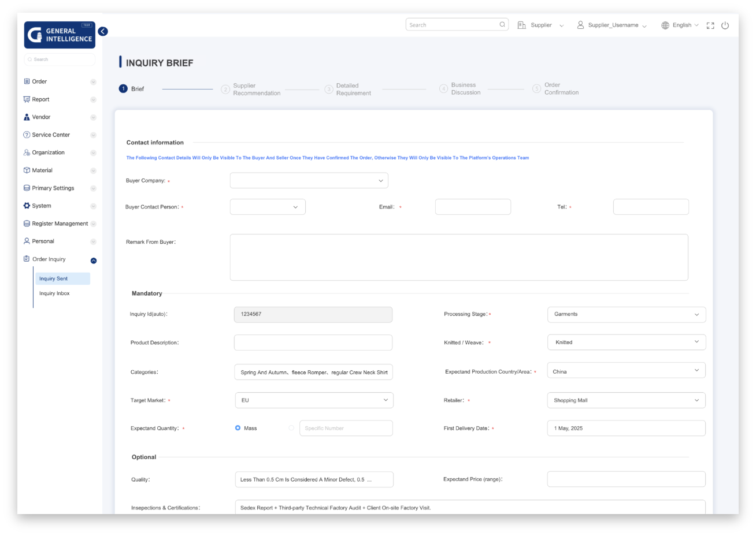Open the Target Market EU dropdown
756x536 pixels.
[314, 400]
